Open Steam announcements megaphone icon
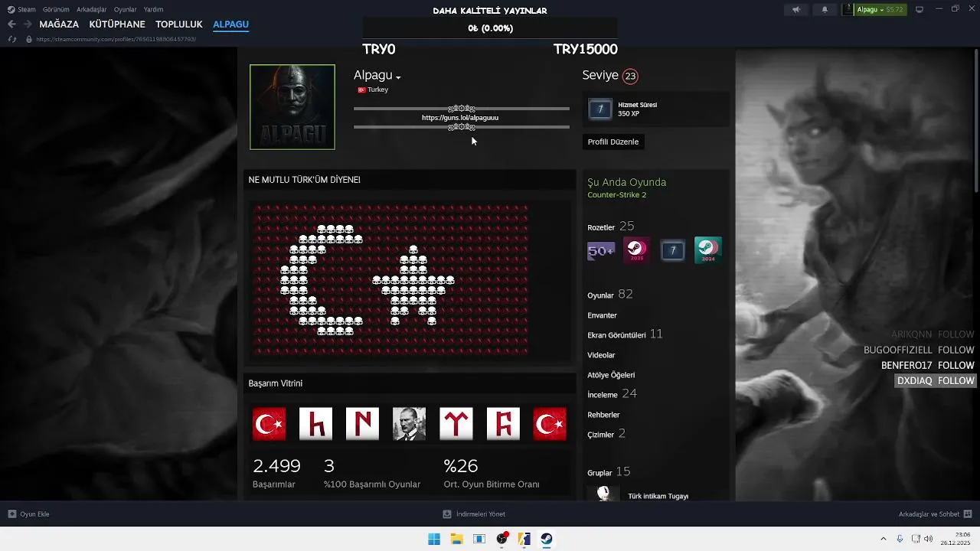The width and height of the screenshot is (980, 551). click(796, 9)
